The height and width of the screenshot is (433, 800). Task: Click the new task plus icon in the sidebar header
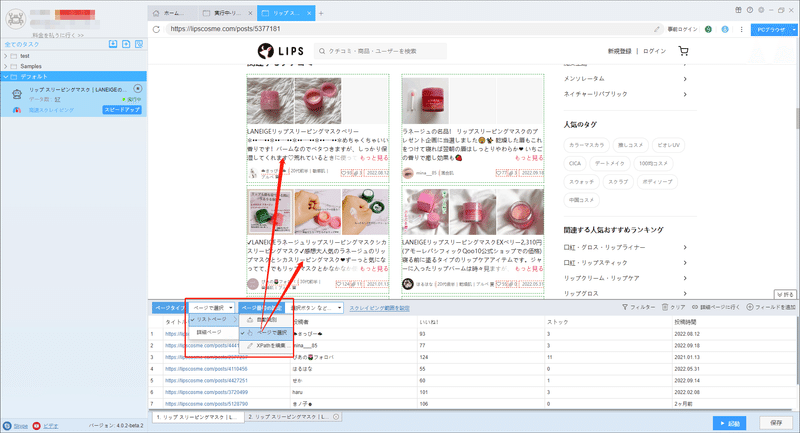pyautogui.click(x=126, y=44)
